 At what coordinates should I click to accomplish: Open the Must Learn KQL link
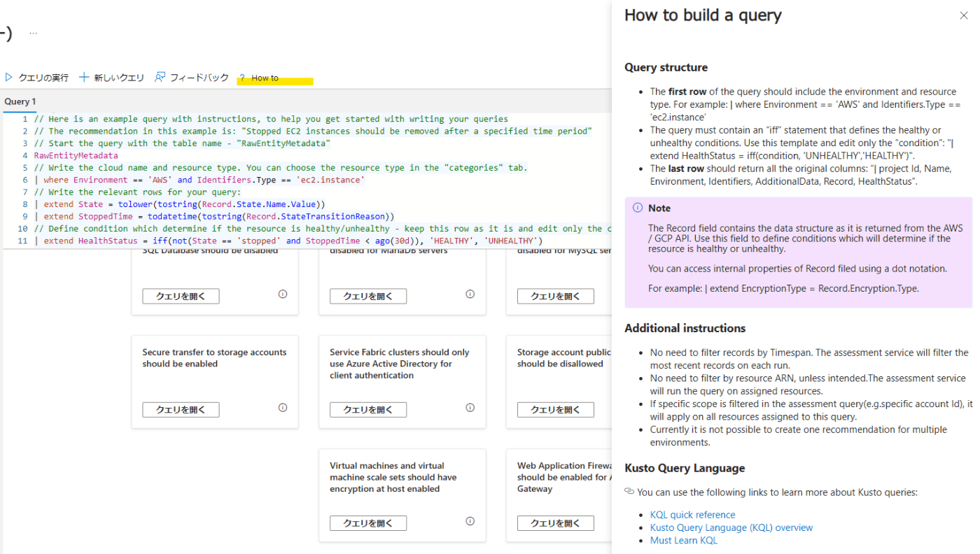click(x=684, y=540)
